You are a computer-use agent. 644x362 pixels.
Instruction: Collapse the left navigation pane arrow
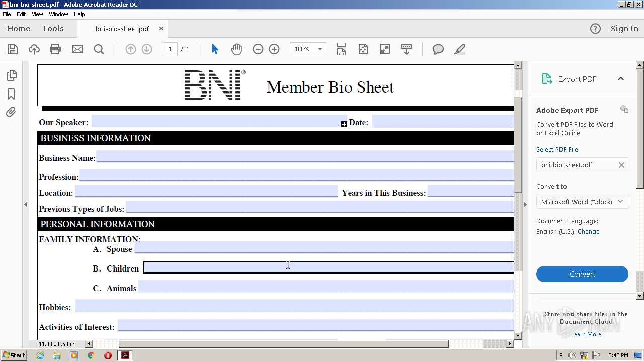25,204
